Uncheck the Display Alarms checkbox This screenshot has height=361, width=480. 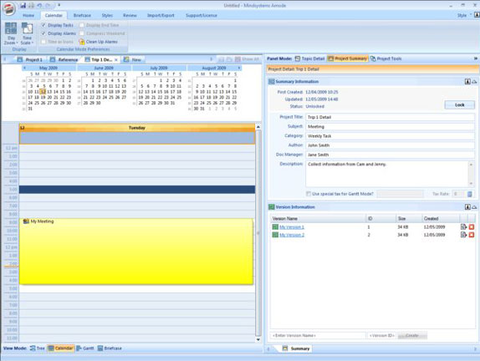(43, 33)
